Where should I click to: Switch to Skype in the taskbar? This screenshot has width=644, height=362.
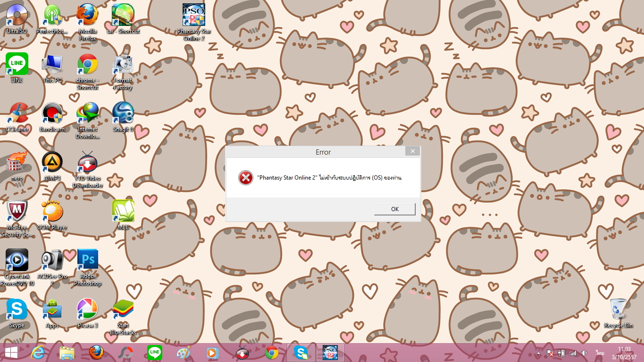click(x=301, y=353)
